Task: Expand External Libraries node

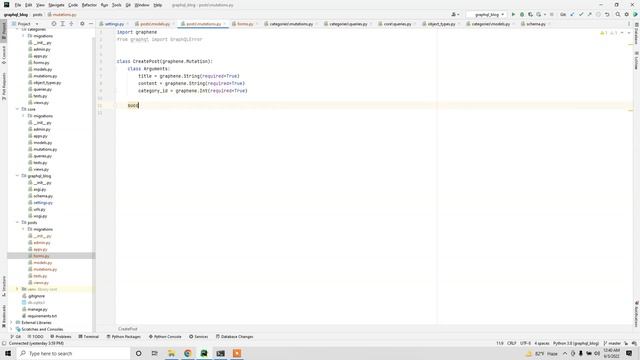Action: tap(11, 322)
